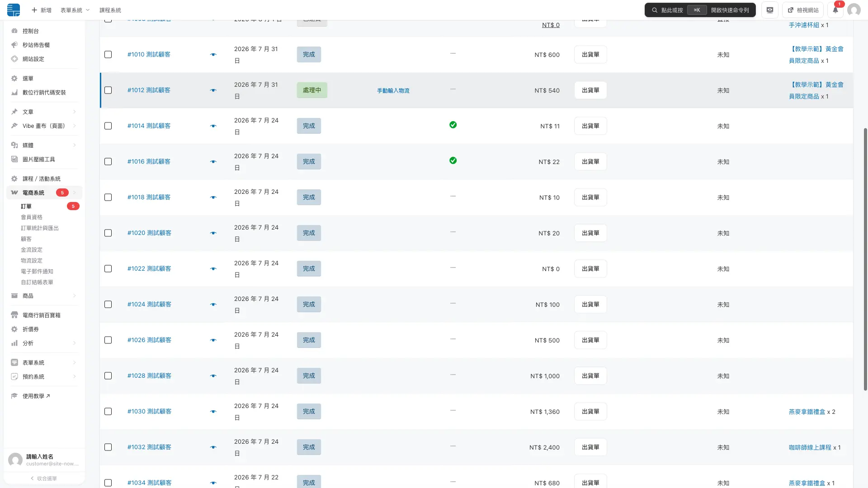
Task: Click the green check icon on order #1014
Action: [453, 125]
